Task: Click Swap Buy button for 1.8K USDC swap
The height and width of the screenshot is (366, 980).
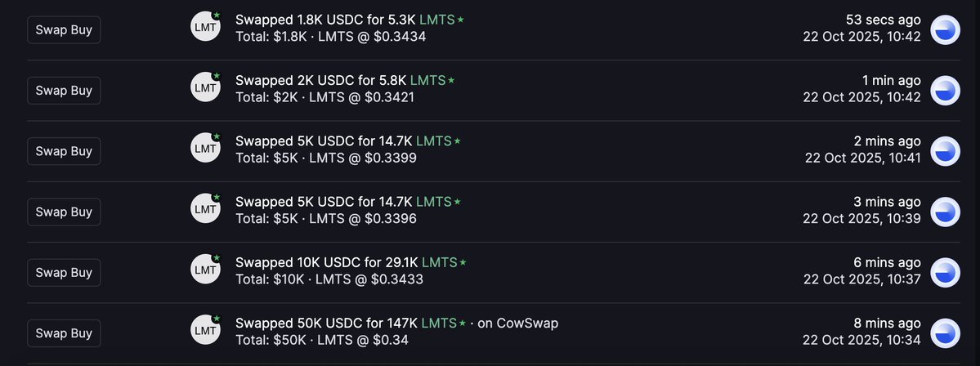Action: point(64,30)
